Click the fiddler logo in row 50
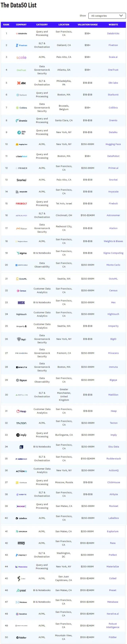The image size is (127, 644). point(21,637)
